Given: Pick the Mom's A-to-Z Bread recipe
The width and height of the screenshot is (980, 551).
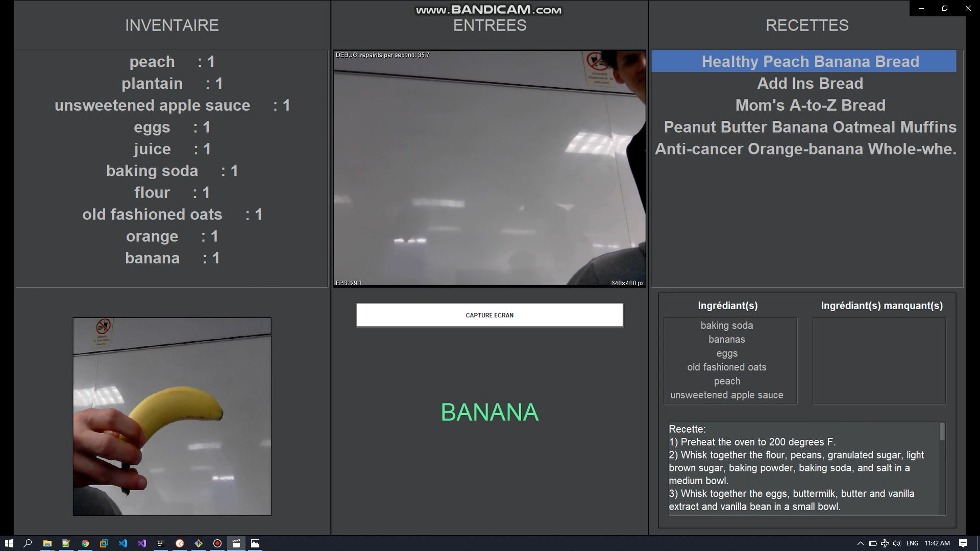Looking at the screenshot, I should (x=810, y=105).
